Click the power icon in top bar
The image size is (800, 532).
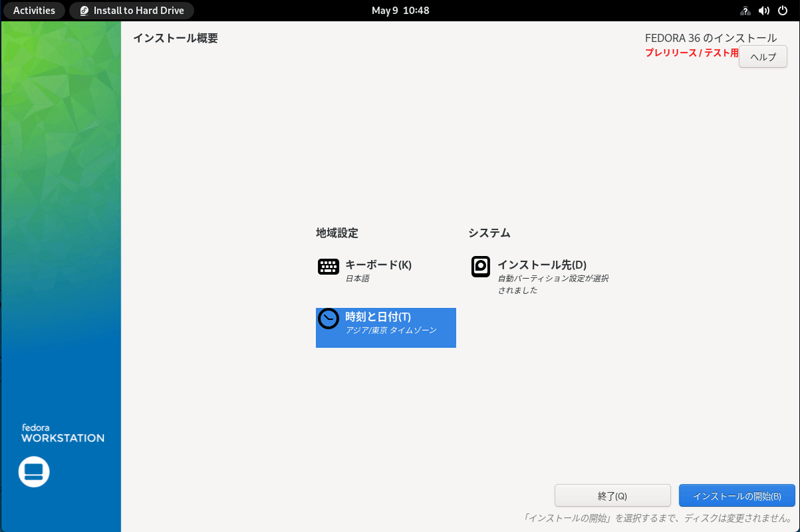click(783, 11)
